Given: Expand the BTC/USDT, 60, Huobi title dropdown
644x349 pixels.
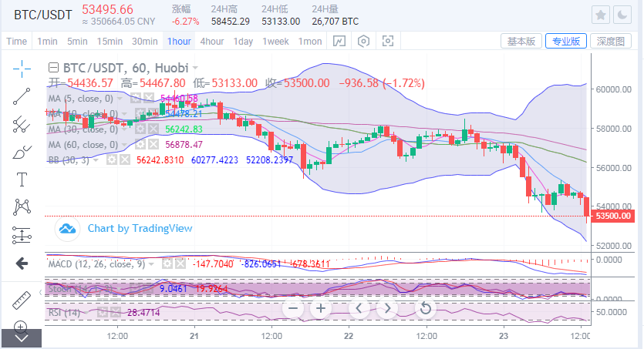Looking at the screenshot, I should (195, 68).
